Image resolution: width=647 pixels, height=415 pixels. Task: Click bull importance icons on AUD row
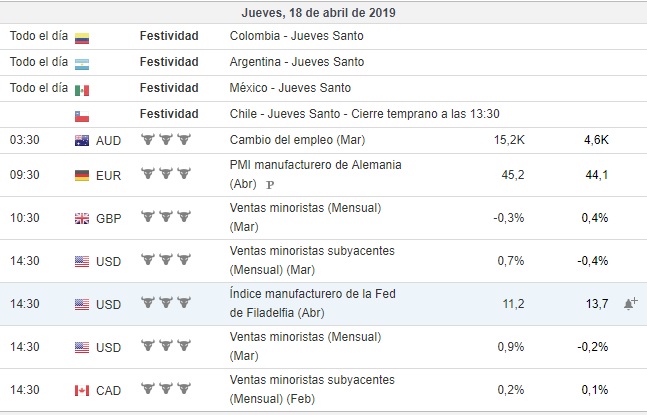coord(165,139)
